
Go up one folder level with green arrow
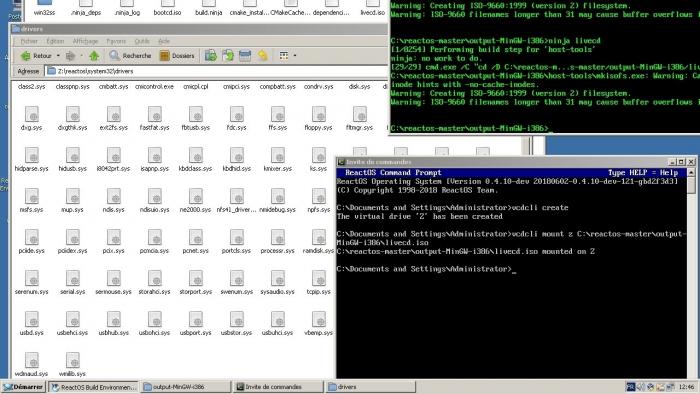pyautogui.click(x=94, y=56)
